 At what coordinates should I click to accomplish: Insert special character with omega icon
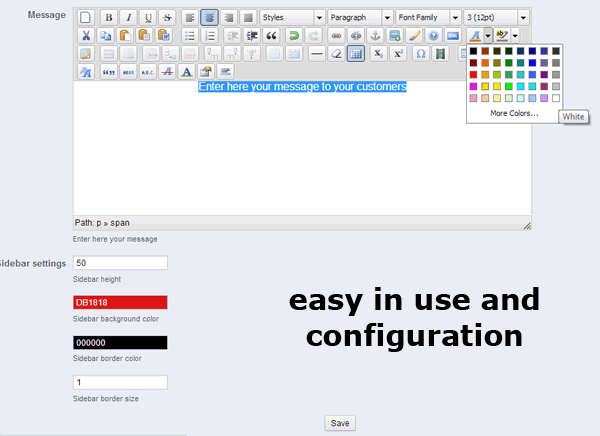(420, 54)
